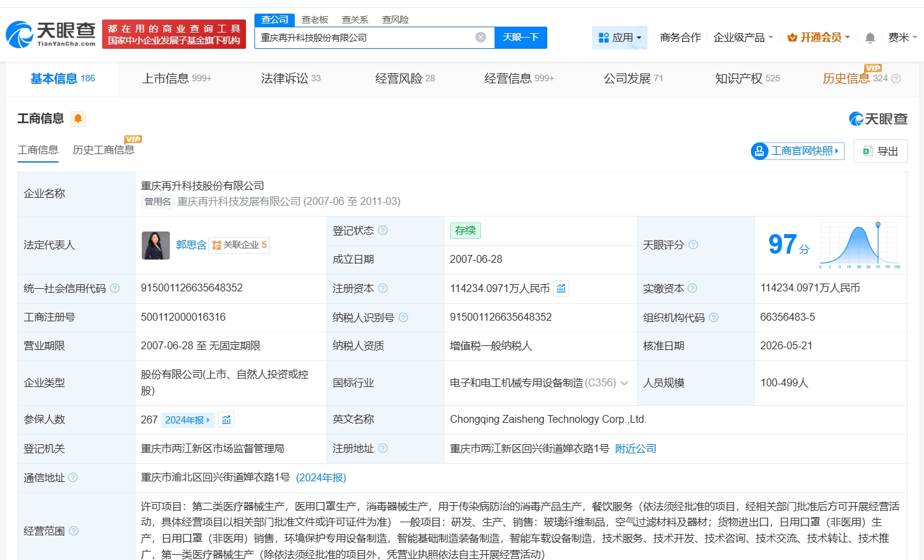The width and height of the screenshot is (924, 560).
Task: Click 附近公司 link
Action: point(636,449)
